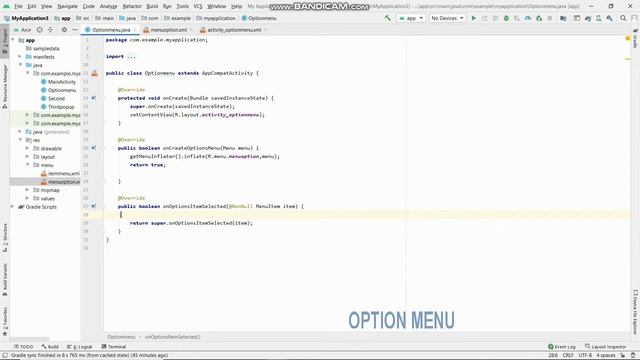The width and height of the screenshot is (640, 360).
Task: Open the Layout Inspector
Action: [x=605, y=347]
